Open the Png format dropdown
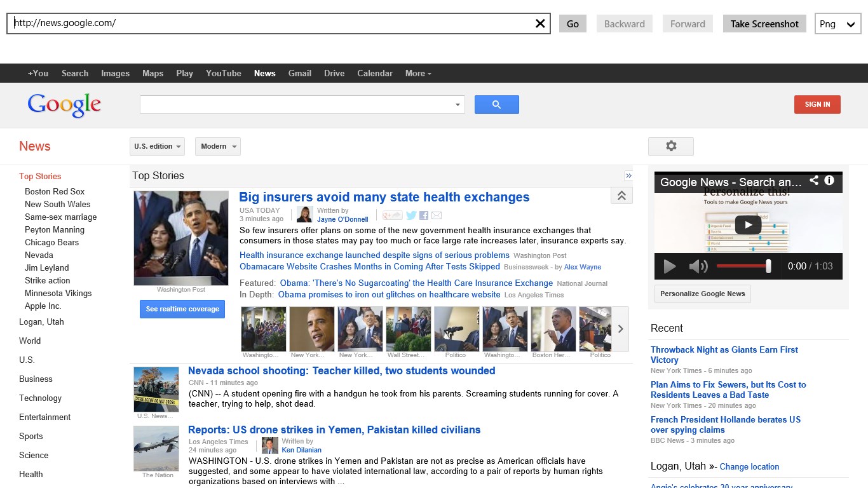Screen dimensions: 868x488 coord(837,24)
